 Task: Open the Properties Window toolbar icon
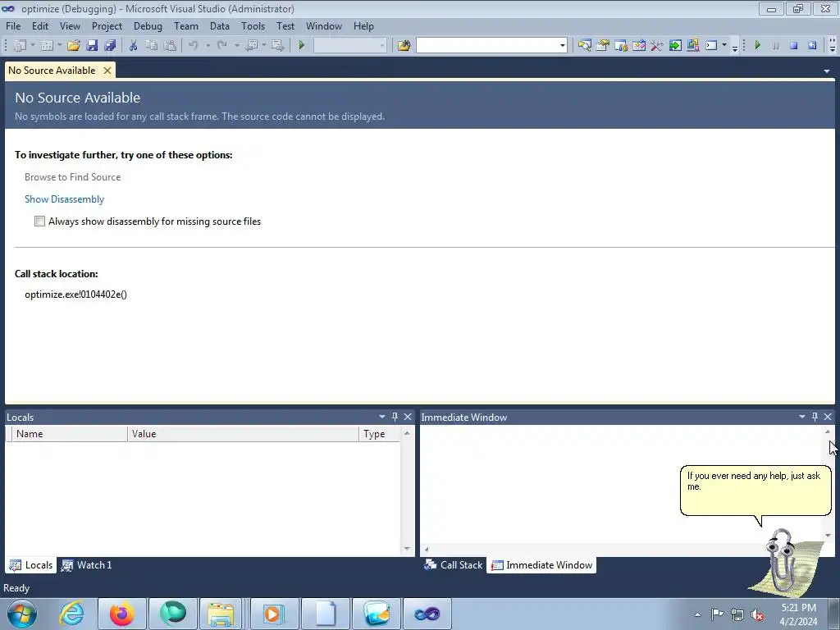pos(603,46)
